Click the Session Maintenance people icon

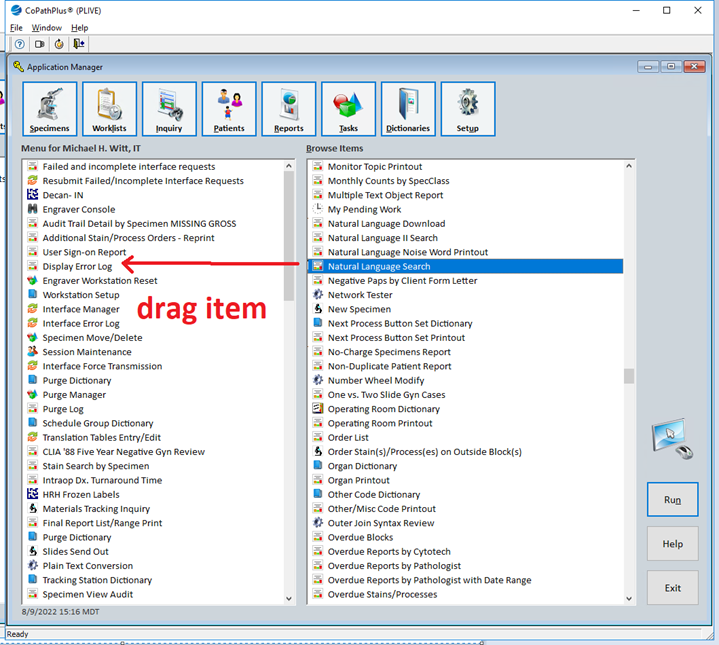pos(33,351)
